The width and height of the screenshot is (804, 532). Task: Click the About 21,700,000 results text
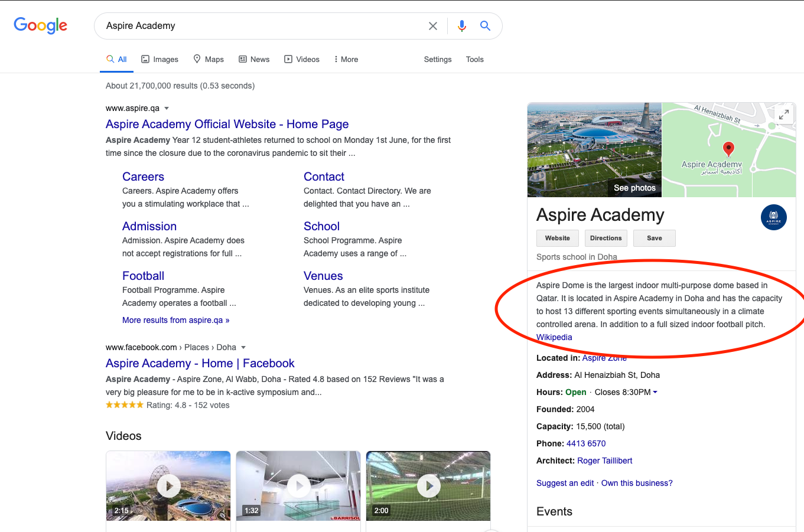[180, 86]
